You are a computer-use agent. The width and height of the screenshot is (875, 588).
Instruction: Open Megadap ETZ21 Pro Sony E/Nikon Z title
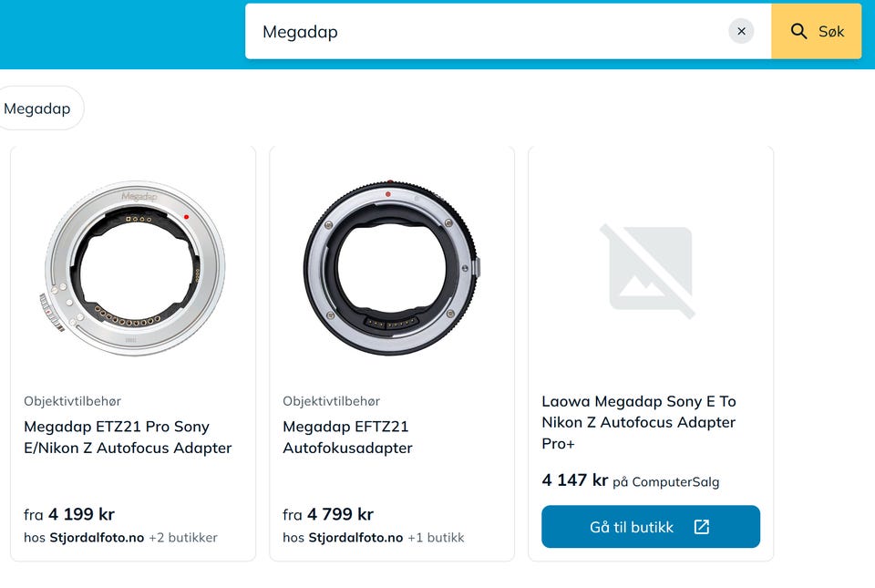(128, 438)
